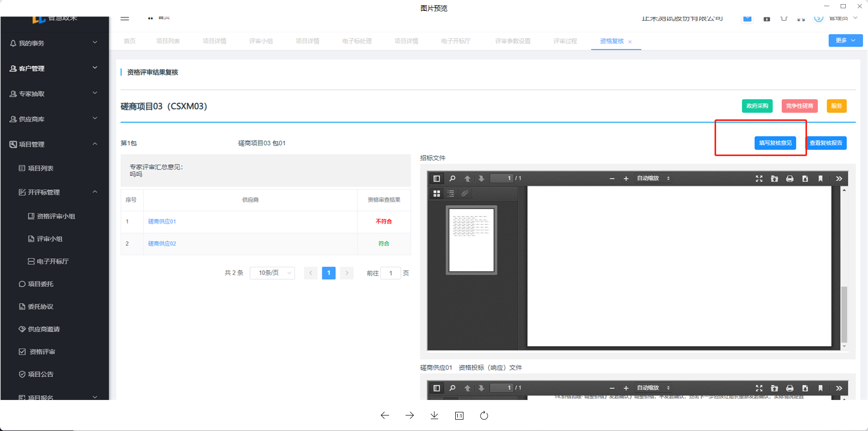This screenshot has height=431, width=868.
Task: Select page 1 in table pagination
Action: (329, 273)
